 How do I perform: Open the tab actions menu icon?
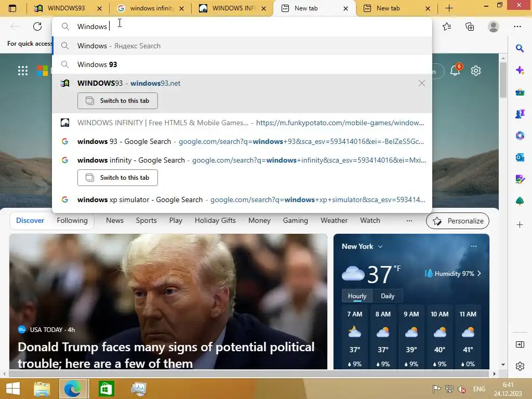point(12,8)
